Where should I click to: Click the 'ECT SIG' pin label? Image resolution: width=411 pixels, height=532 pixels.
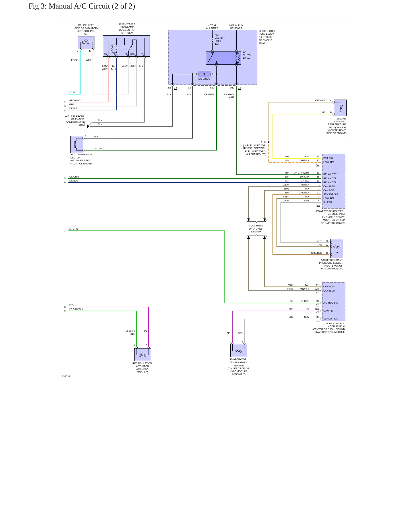[328, 158]
